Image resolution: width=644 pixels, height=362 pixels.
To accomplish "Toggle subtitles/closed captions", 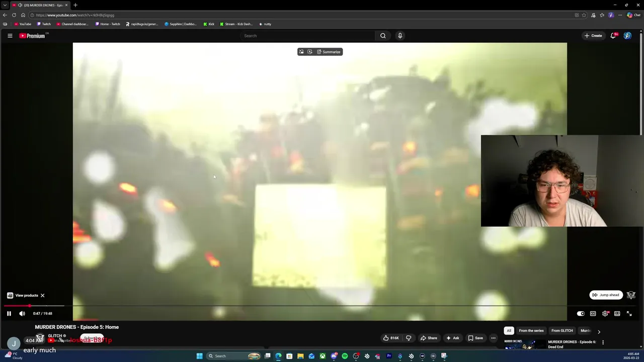I will 593,314.
